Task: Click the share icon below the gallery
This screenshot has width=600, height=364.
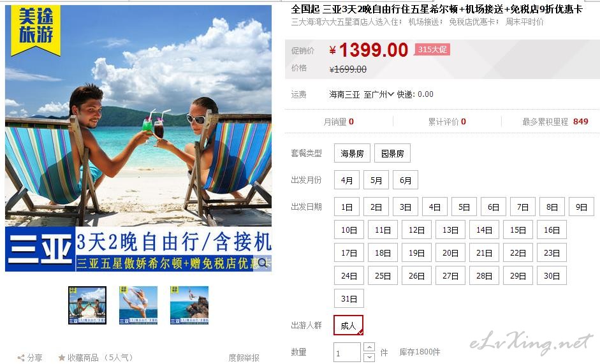Action: tap(22, 358)
